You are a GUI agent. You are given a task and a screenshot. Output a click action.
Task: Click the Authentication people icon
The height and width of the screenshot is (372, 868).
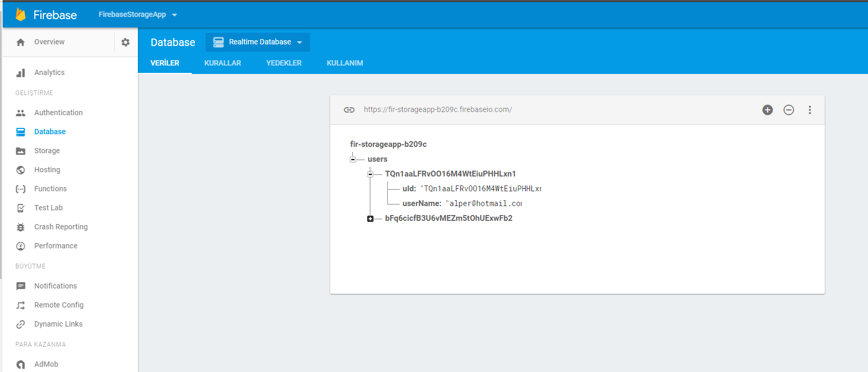[21, 113]
